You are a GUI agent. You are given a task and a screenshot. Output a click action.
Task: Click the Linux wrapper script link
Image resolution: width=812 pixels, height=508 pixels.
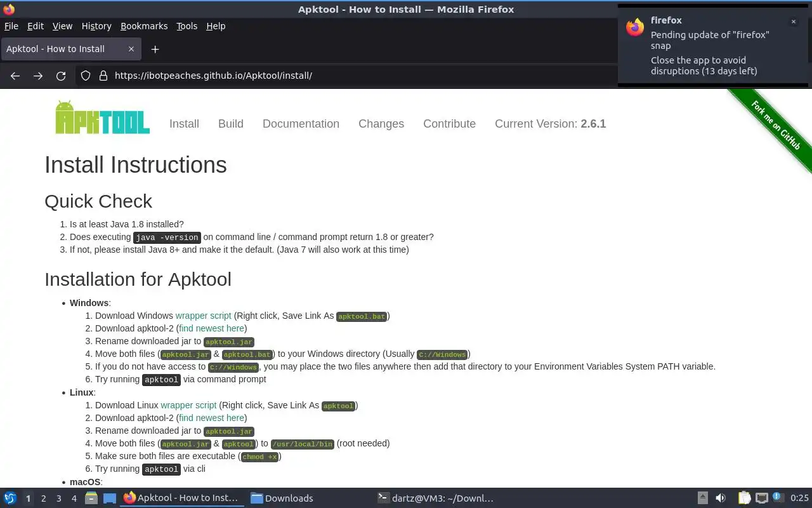click(x=188, y=405)
